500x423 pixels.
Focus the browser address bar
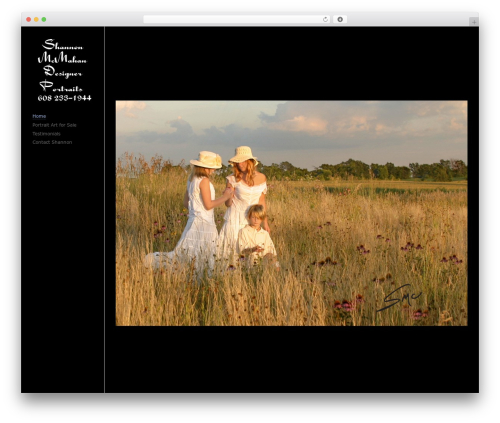pos(237,19)
